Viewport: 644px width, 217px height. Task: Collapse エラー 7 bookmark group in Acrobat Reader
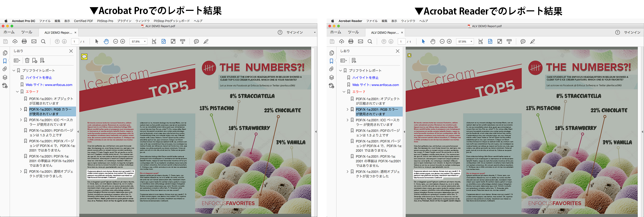pos(344,92)
